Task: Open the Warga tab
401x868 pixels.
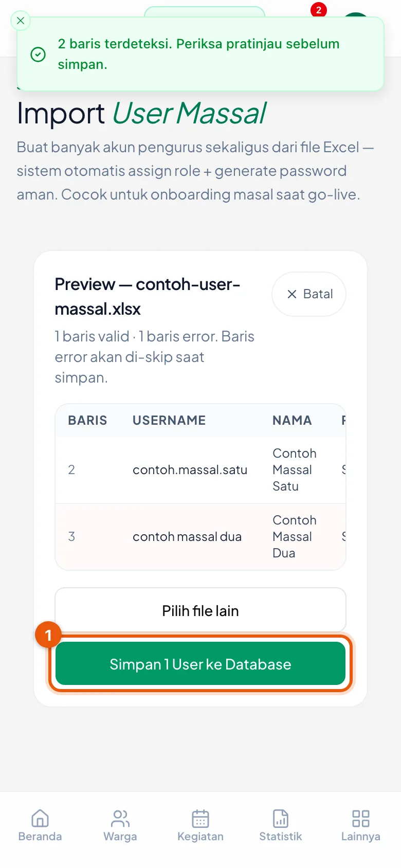Action: [x=120, y=825]
